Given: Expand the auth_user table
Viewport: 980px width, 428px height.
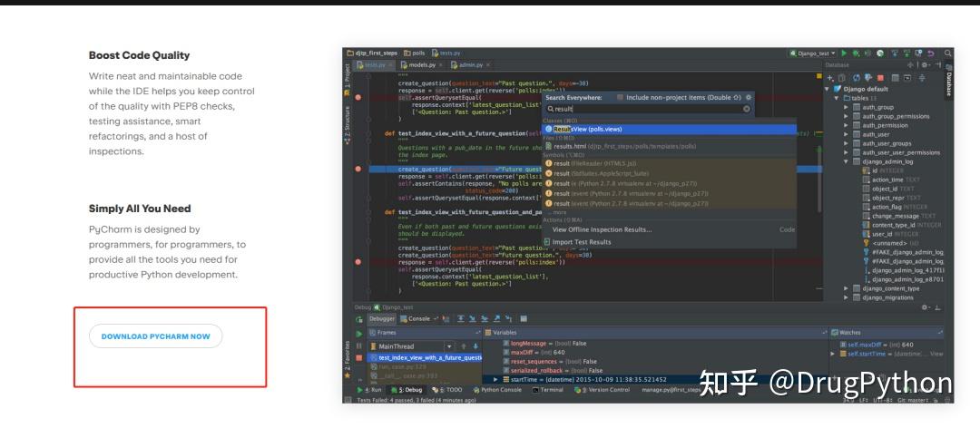Looking at the screenshot, I should tap(847, 134).
